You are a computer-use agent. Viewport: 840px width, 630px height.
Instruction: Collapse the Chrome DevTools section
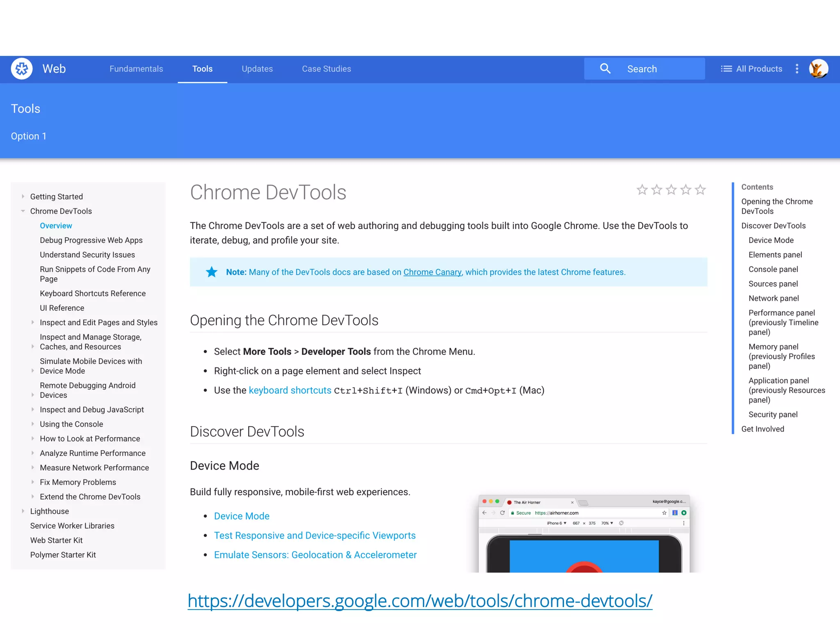(23, 211)
